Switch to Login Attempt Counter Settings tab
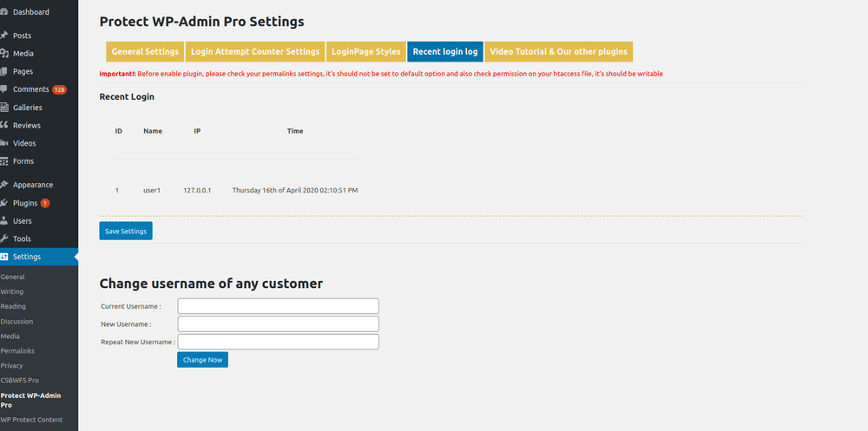Viewport: 868px width, 431px height. click(x=255, y=51)
